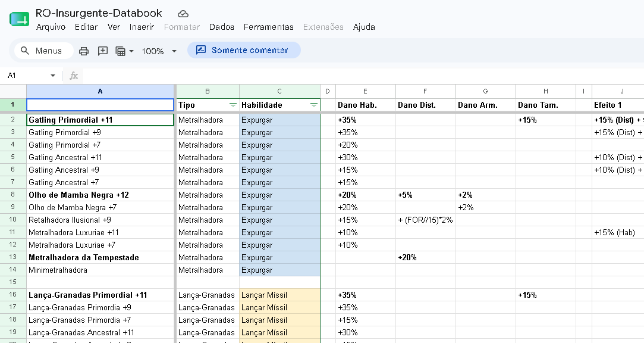The width and height of the screenshot is (644, 343).
Task: Open the name box dropdown arrow
Action: (52, 76)
